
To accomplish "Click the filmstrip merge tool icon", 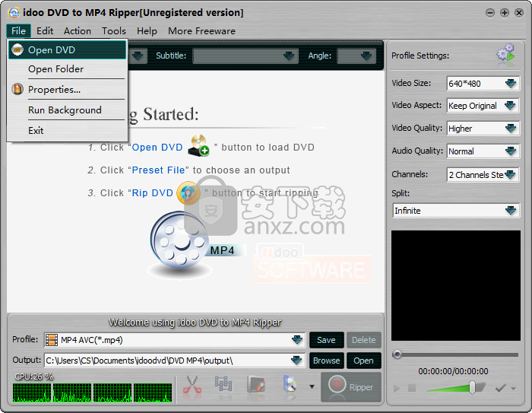I will point(223,386).
